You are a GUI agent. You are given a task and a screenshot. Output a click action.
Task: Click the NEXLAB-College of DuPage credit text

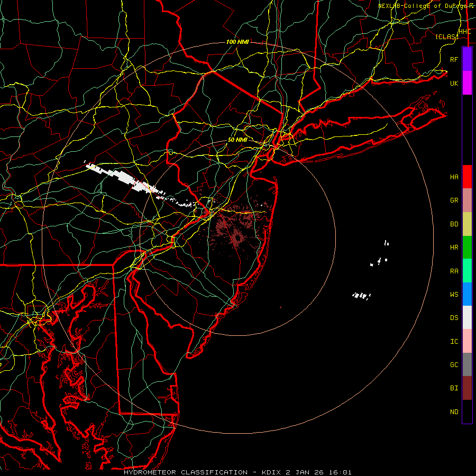[422, 6]
